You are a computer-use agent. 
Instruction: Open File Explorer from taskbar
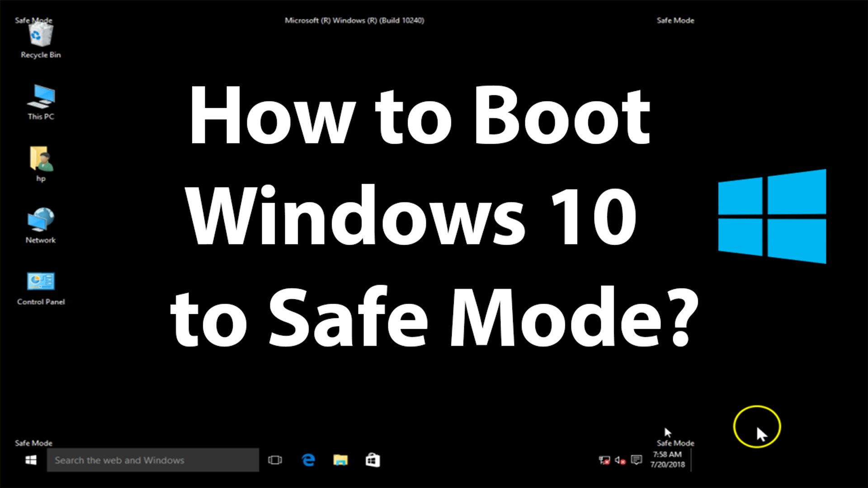pyautogui.click(x=340, y=460)
